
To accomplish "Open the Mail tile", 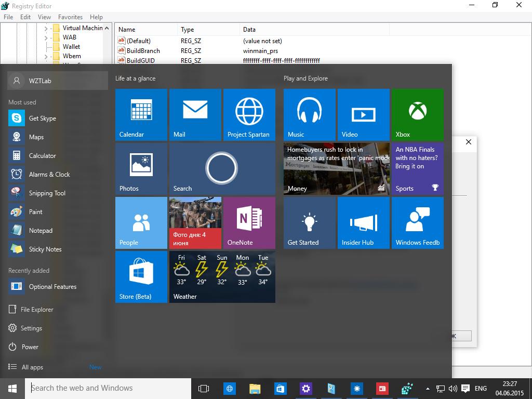I will pos(195,115).
